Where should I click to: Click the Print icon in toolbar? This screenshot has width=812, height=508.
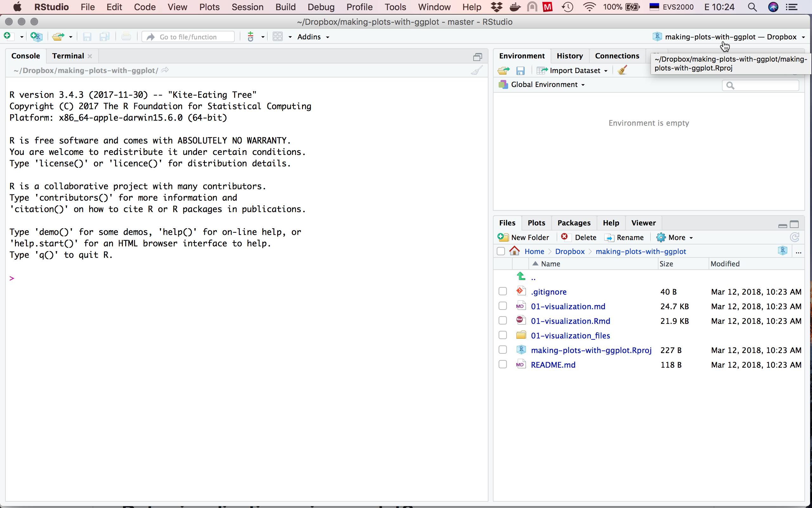(126, 36)
